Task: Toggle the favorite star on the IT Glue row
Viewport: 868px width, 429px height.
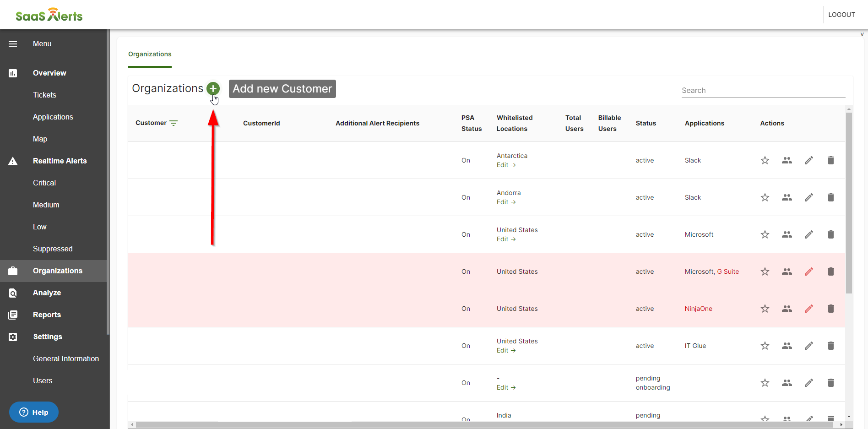Action: (x=765, y=346)
